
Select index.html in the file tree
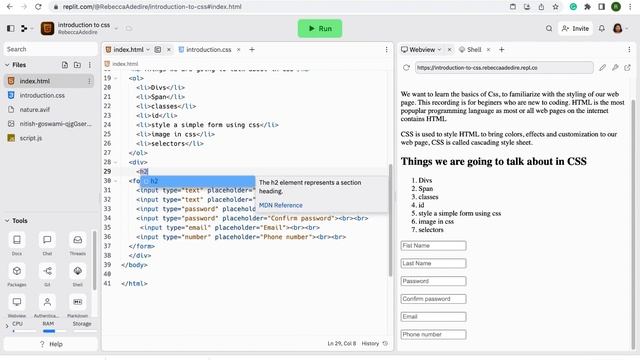click(x=49, y=81)
